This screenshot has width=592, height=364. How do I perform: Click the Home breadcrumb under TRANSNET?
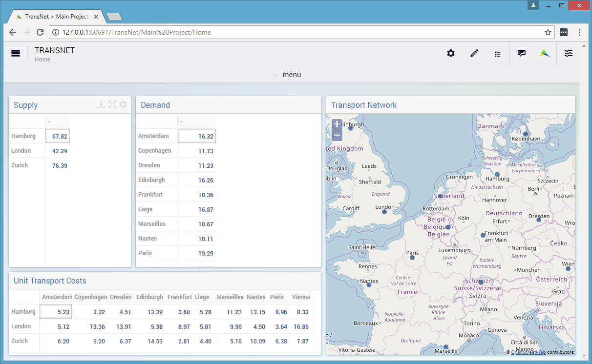click(x=42, y=60)
